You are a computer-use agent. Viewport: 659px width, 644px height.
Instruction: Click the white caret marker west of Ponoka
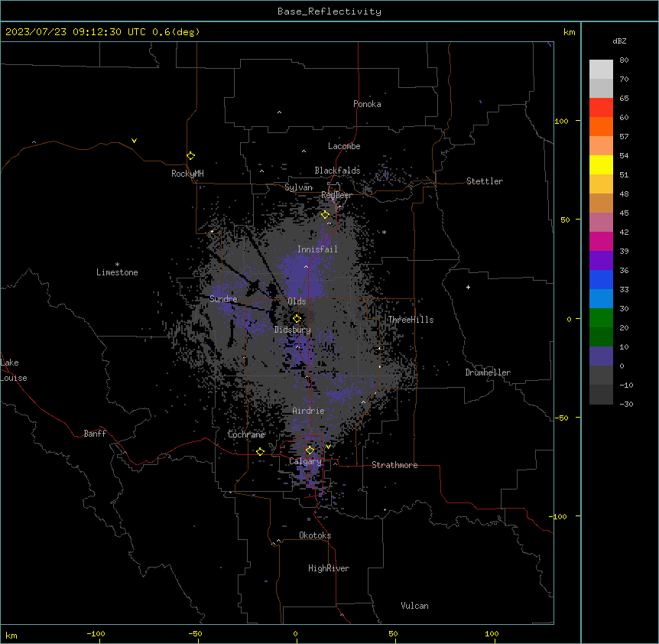[279, 112]
